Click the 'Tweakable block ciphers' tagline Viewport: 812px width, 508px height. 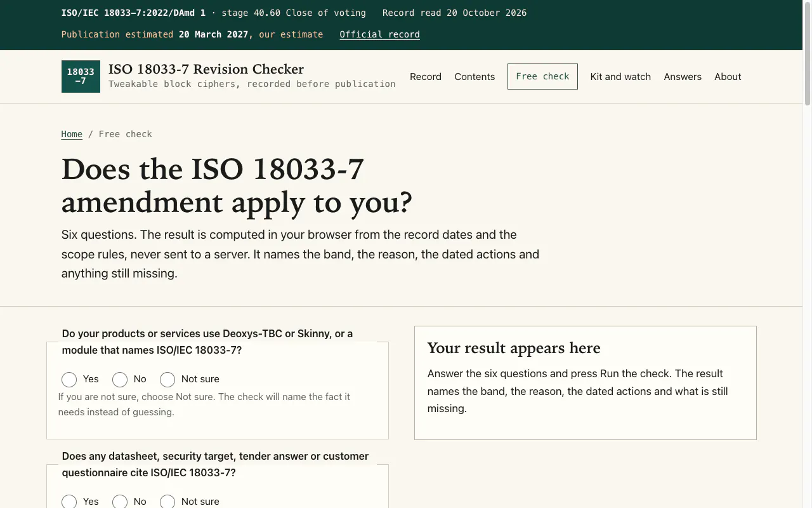tap(252, 84)
